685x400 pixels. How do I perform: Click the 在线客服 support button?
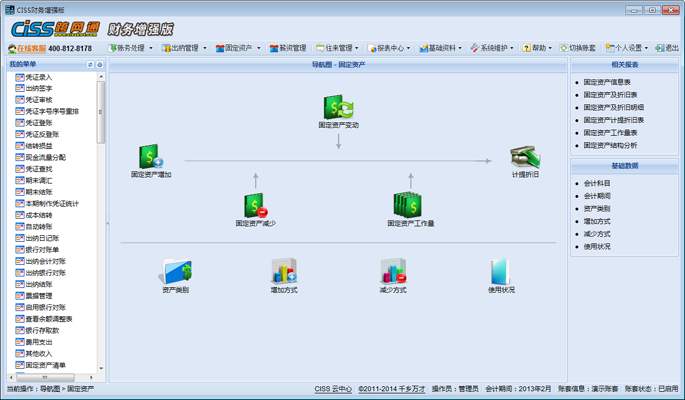28,48
